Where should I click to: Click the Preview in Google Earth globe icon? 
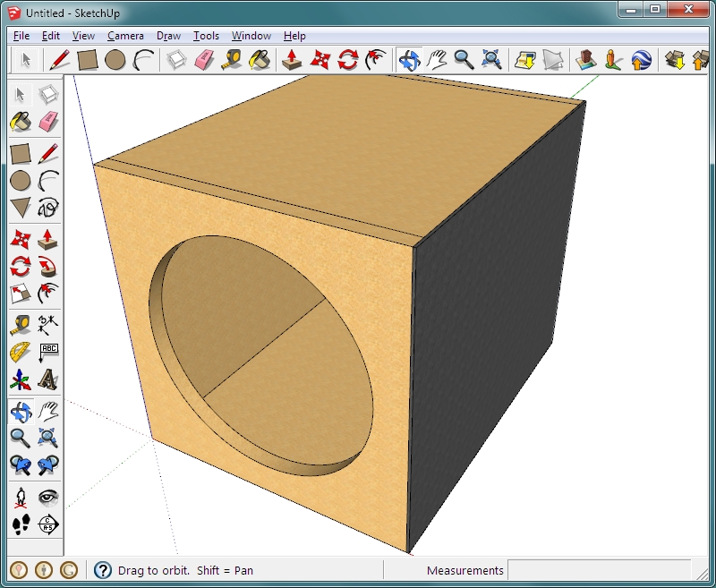[641, 60]
